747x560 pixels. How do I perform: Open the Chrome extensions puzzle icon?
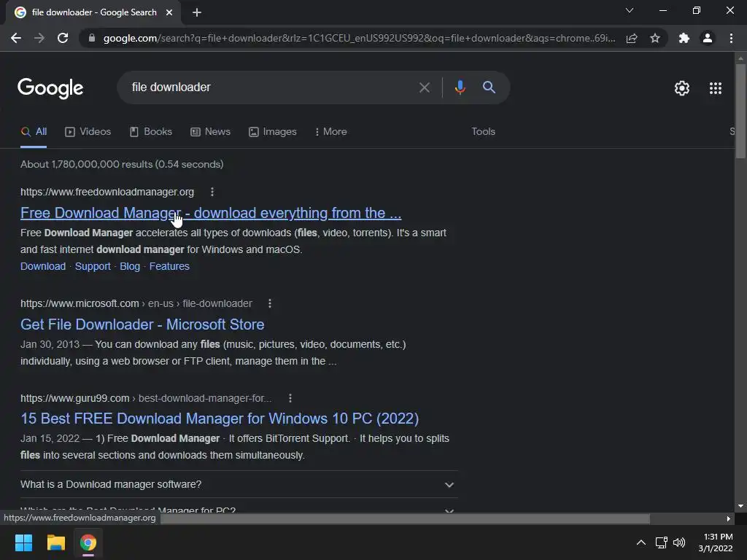click(684, 38)
